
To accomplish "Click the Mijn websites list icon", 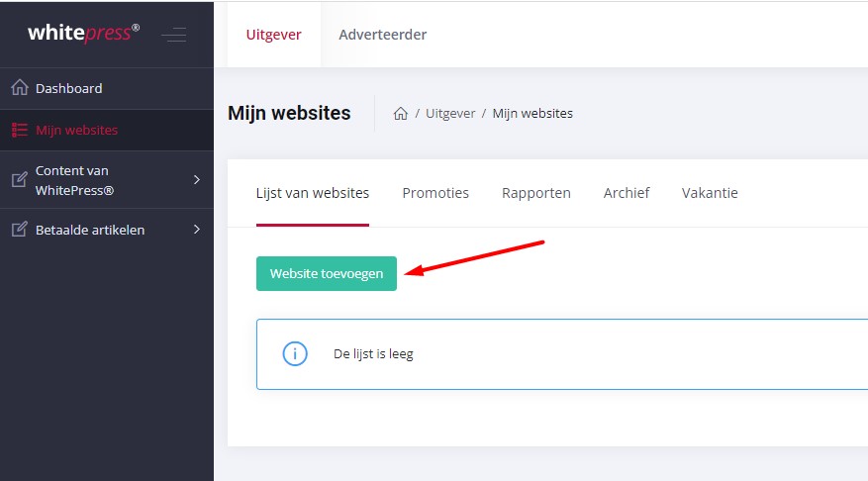I will coord(20,130).
